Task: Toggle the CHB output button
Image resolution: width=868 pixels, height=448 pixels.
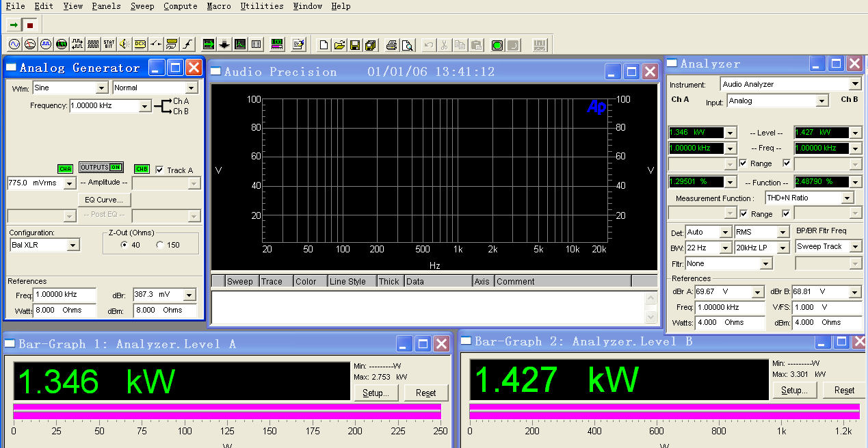Action: tap(142, 169)
